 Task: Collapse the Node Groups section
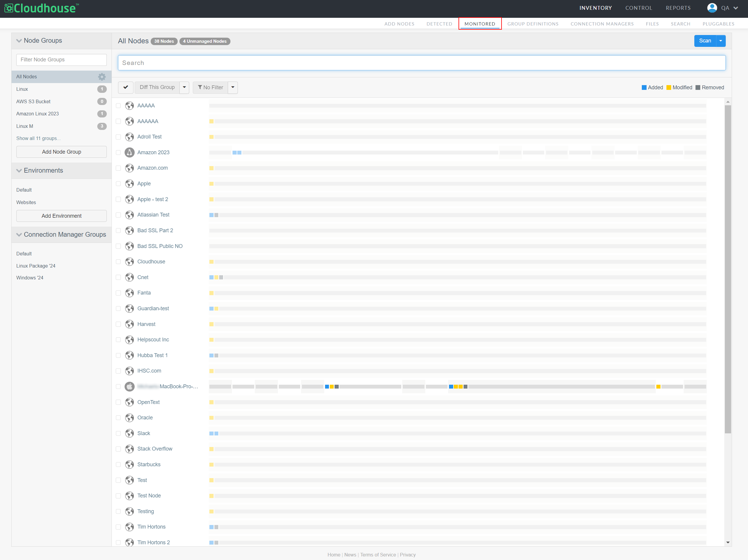[19, 41]
